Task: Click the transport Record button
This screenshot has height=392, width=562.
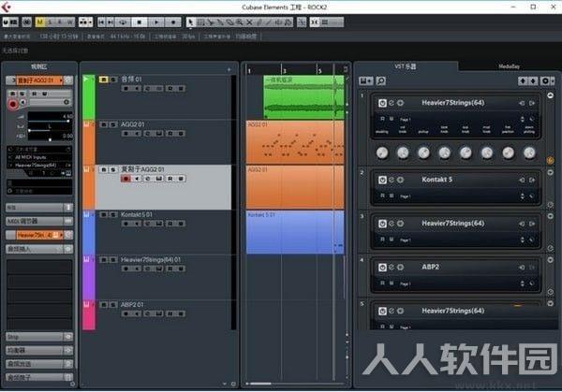Action: coord(173,22)
